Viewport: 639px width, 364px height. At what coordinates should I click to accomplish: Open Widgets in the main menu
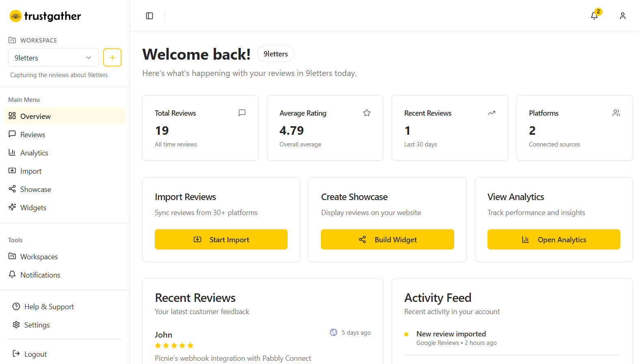[x=65, y=207]
